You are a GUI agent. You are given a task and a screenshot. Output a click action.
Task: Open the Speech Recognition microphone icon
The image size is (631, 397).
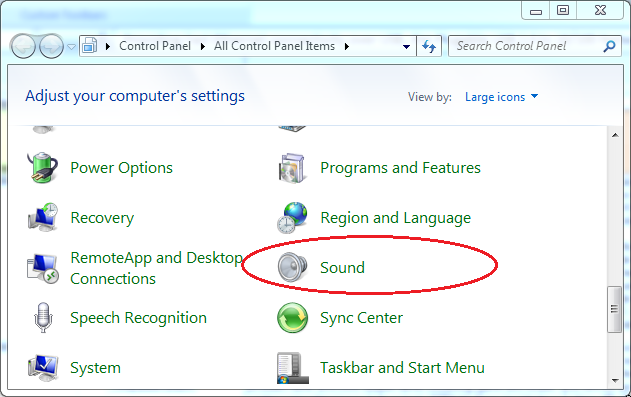(43, 317)
